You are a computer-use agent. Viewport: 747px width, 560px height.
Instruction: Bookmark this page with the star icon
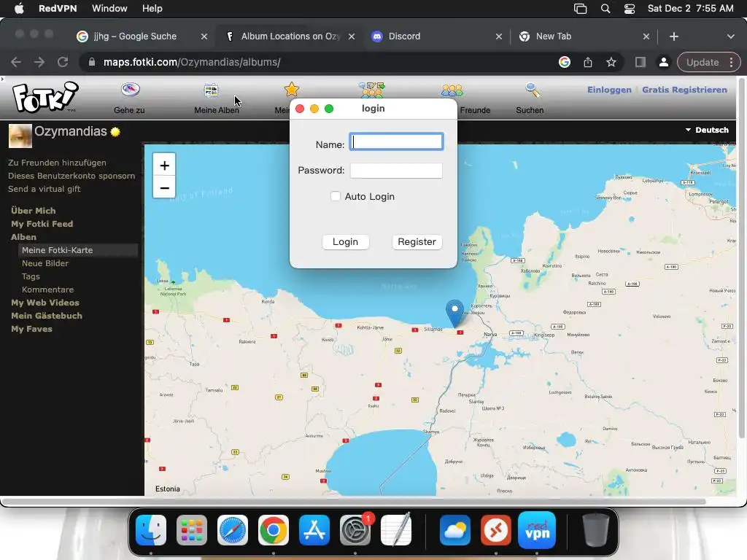[x=611, y=62]
